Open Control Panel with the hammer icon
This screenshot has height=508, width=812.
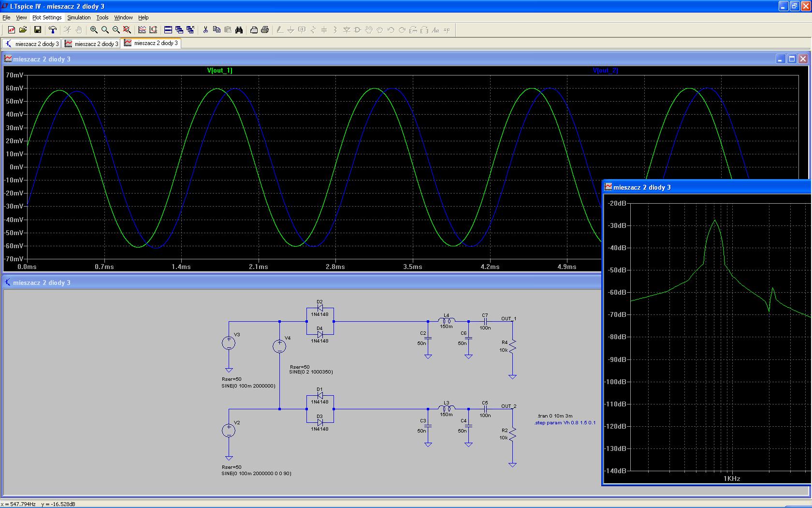(52, 30)
